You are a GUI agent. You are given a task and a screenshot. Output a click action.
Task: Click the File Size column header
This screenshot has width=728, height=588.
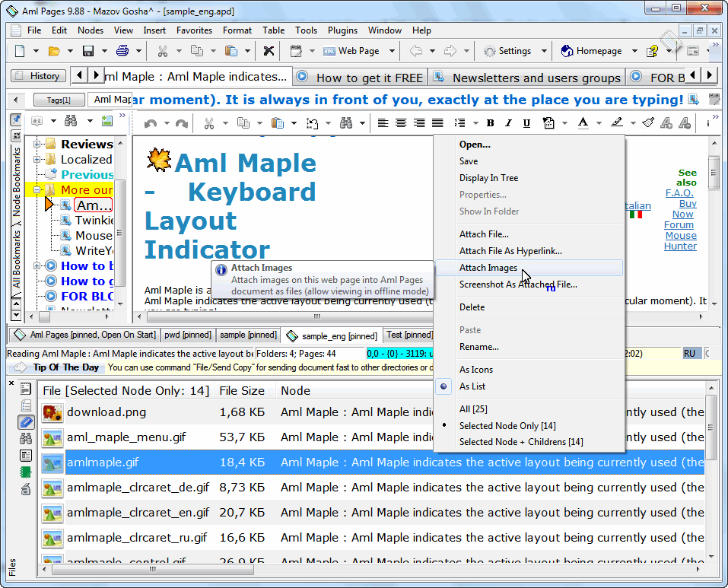[x=244, y=391]
